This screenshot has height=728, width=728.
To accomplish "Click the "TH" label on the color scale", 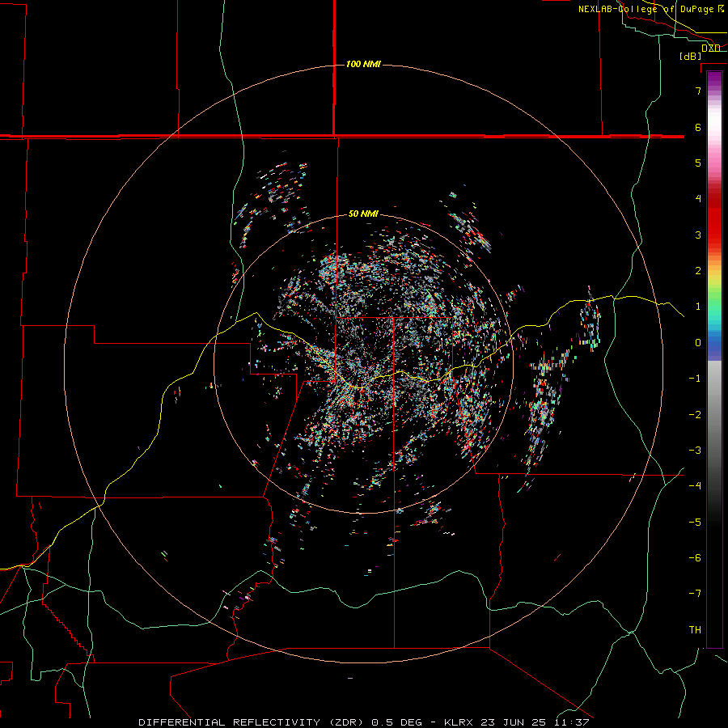I will point(695,629).
